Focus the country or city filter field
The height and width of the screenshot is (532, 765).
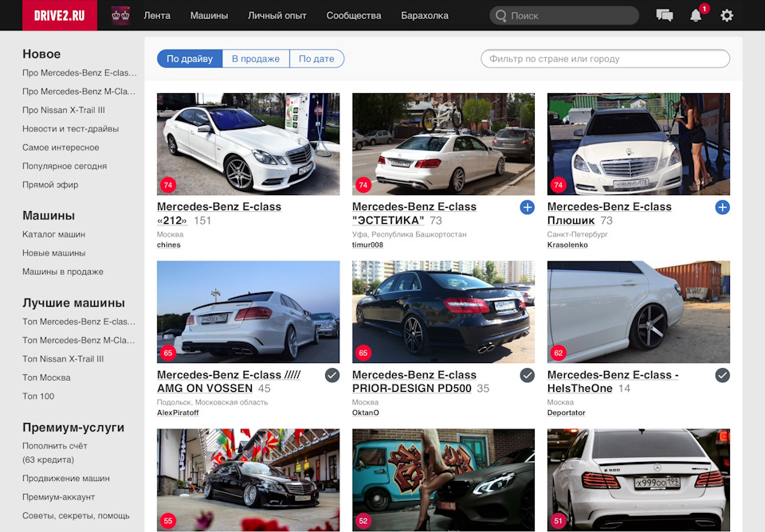pyautogui.click(x=605, y=58)
